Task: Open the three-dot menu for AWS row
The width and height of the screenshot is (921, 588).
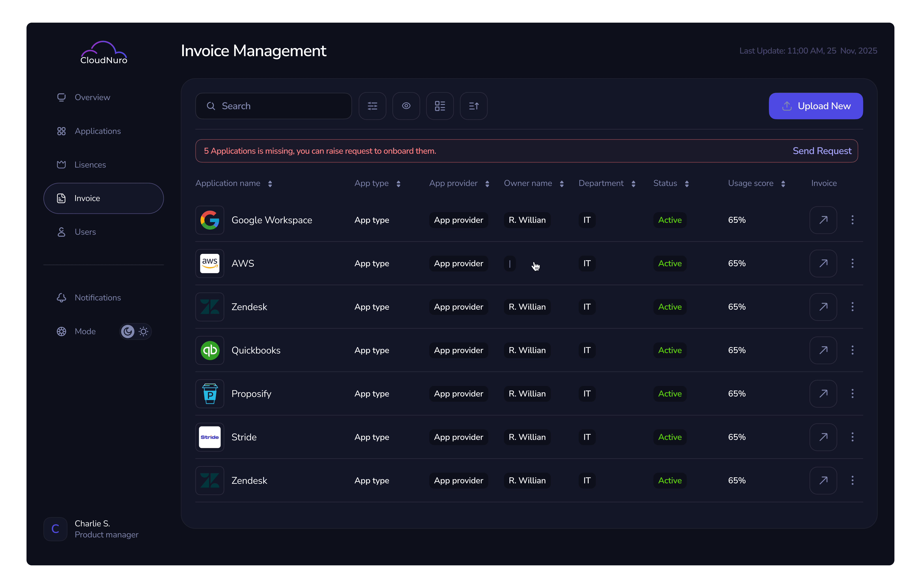Action: pyautogui.click(x=852, y=263)
